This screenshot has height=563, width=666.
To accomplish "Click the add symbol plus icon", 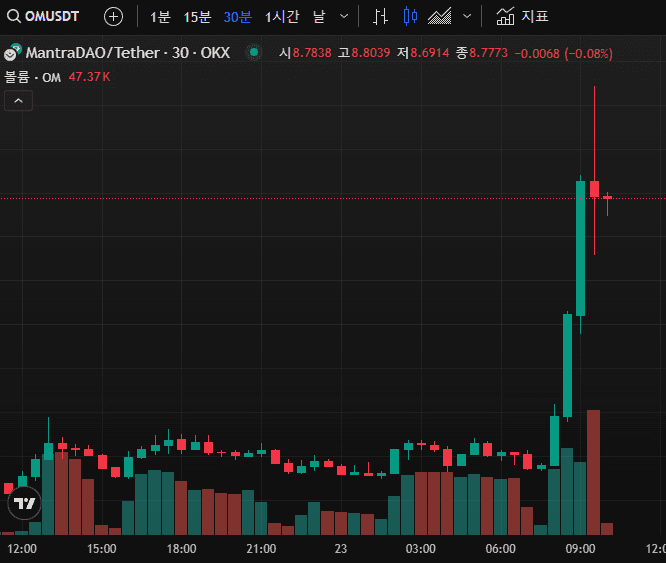I will 114,17.
